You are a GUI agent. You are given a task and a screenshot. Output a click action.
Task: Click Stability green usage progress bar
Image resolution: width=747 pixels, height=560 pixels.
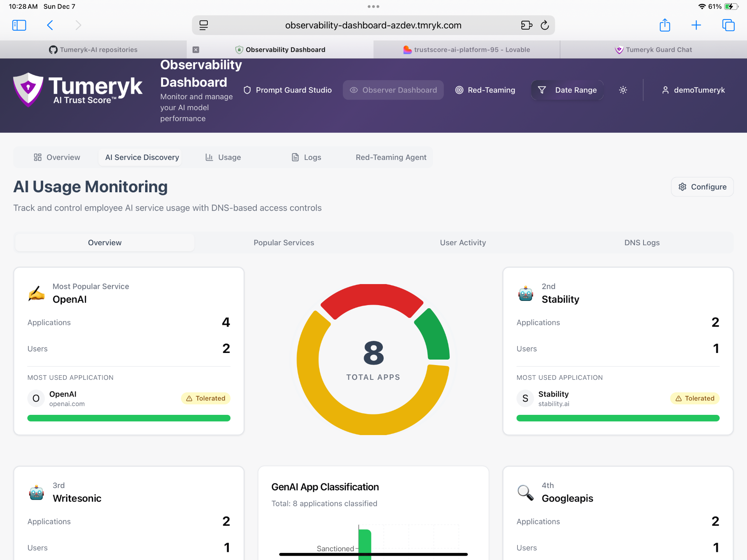(x=618, y=418)
